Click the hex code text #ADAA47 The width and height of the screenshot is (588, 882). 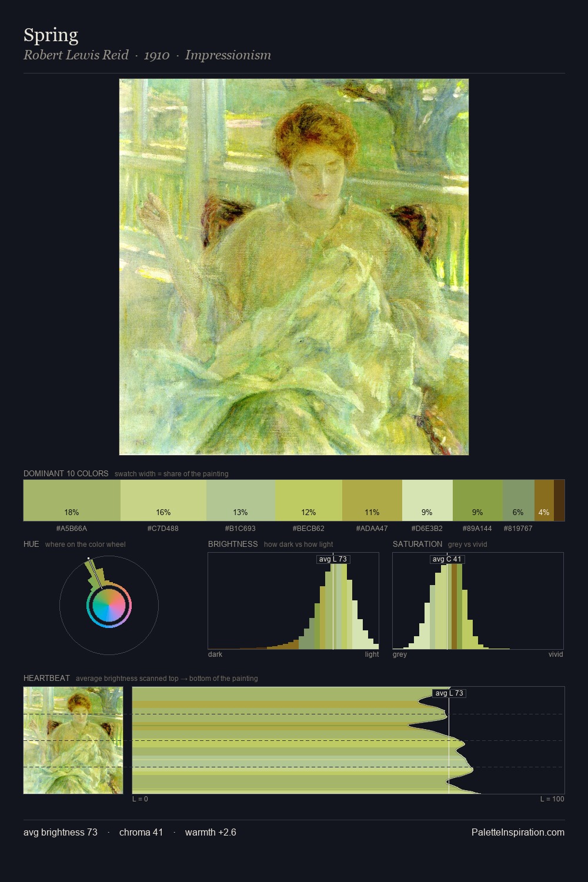tap(372, 529)
